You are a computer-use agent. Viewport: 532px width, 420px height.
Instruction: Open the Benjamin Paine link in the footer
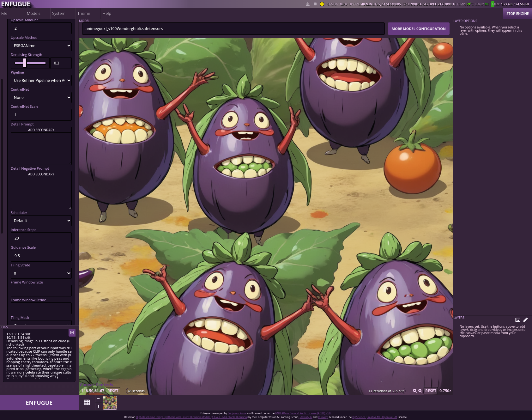coord(237,413)
